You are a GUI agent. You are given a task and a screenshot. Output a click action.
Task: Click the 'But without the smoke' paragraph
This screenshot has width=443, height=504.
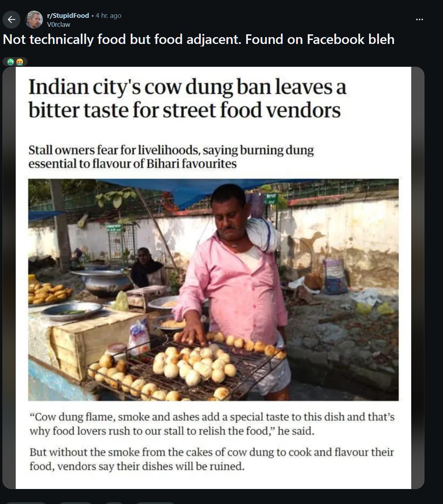click(211, 459)
